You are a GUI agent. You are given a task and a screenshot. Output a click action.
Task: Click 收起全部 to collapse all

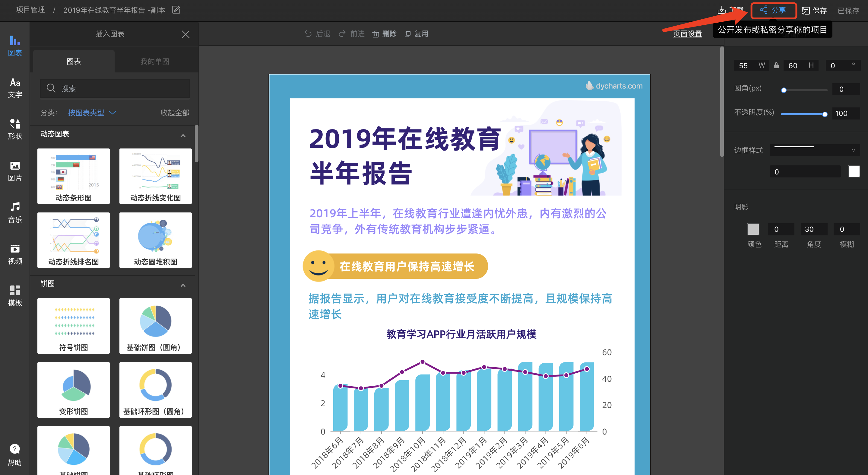(175, 113)
